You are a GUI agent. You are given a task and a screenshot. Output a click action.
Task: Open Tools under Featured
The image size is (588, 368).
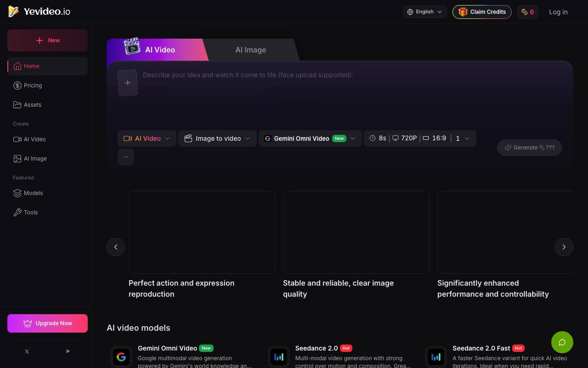pyautogui.click(x=48, y=213)
